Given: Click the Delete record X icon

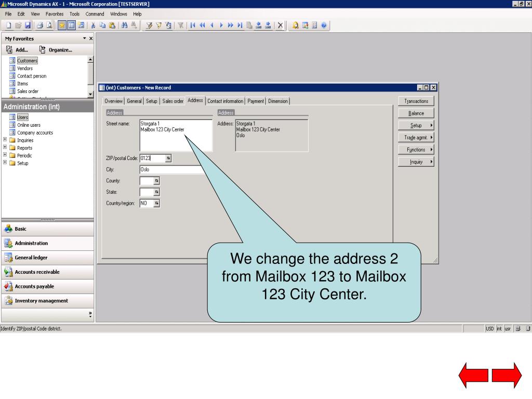Looking at the screenshot, I should [280, 25].
